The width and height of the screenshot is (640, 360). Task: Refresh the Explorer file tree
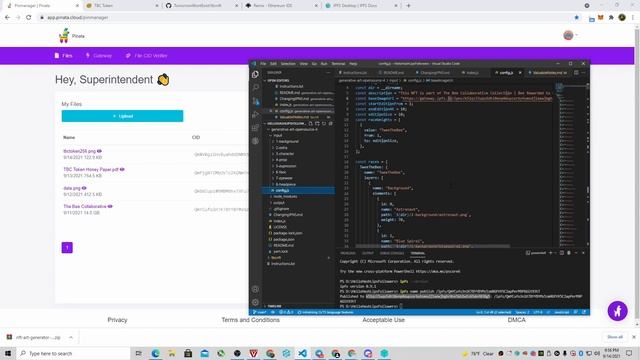click(x=324, y=123)
